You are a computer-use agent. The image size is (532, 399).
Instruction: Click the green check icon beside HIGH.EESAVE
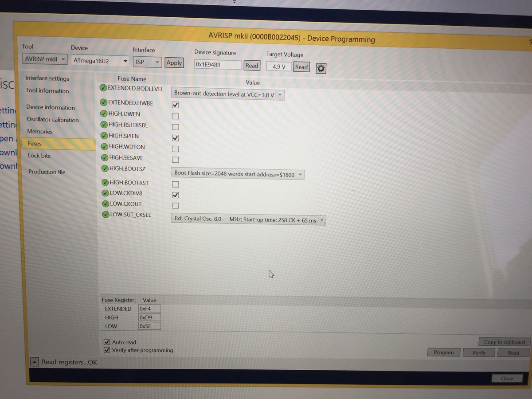(105, 157)
